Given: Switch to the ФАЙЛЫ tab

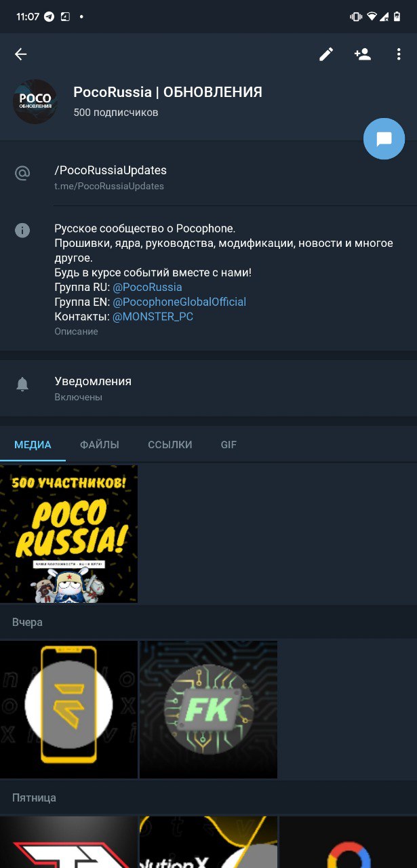Looking at the screenshot, I should 100,445.
